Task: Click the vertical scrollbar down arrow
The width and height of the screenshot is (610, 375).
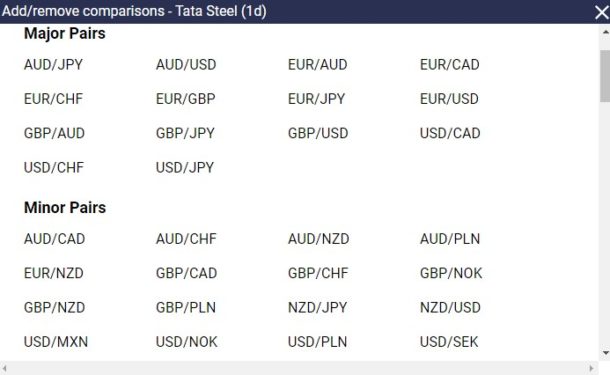Action: (x=605, y=353)
